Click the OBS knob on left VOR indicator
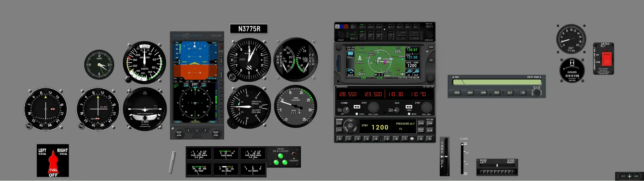Image resolution: width=644 pixels, height=181 pixels. [x=29, y=126]
